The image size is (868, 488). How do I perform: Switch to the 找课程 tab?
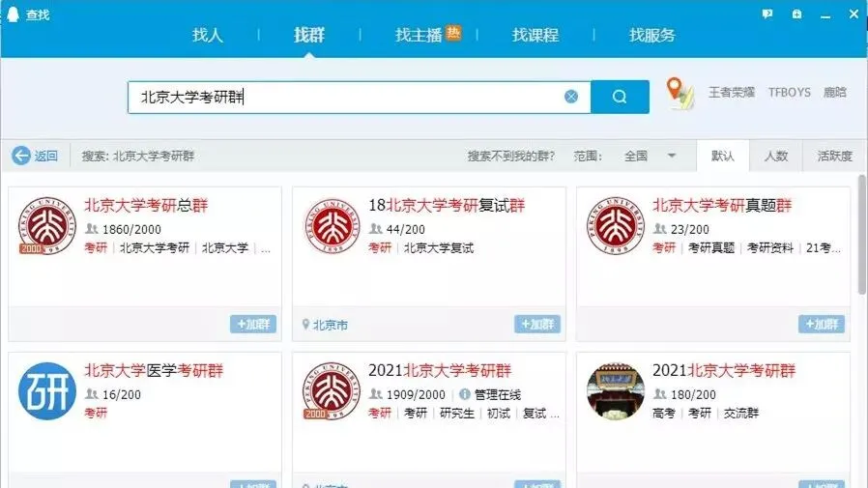click(535, 36)
